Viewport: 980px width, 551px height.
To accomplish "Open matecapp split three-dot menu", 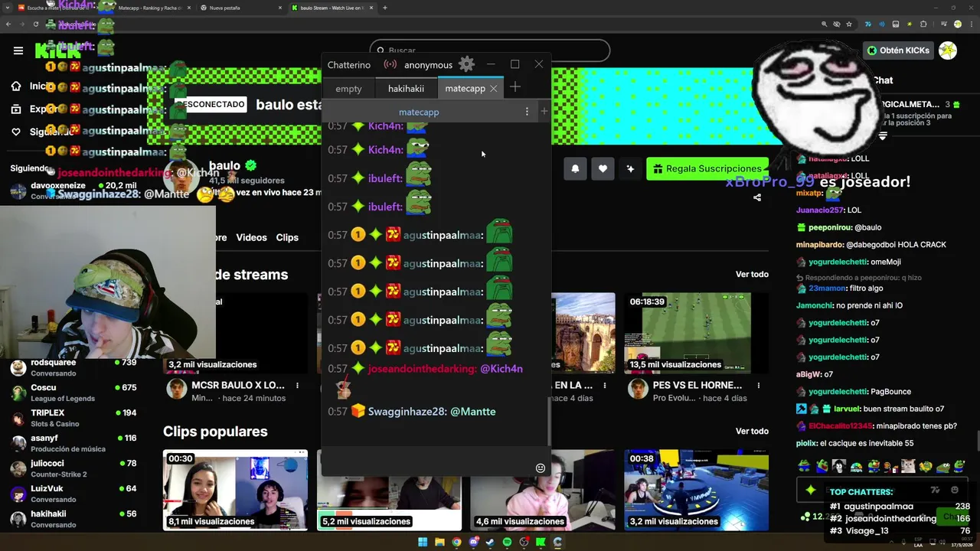I will (x=527, y=112).
